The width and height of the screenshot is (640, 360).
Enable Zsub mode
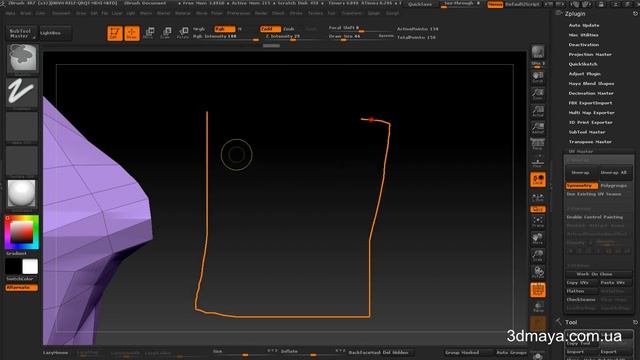coord(289,29)
